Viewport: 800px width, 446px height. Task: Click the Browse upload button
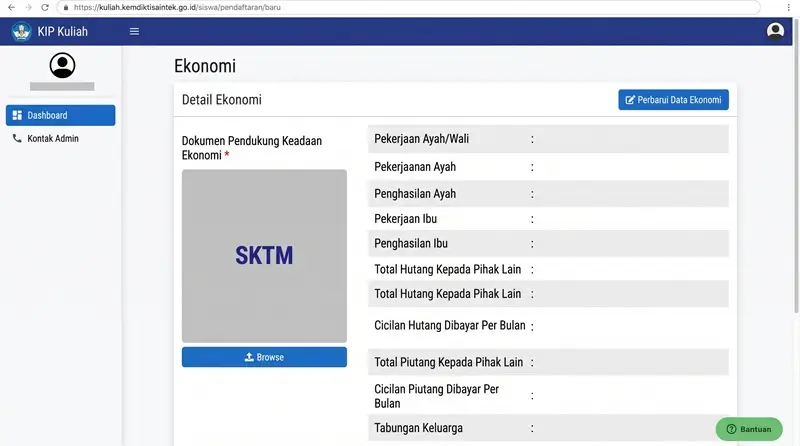pyautogui.click(x=264, y=357)
